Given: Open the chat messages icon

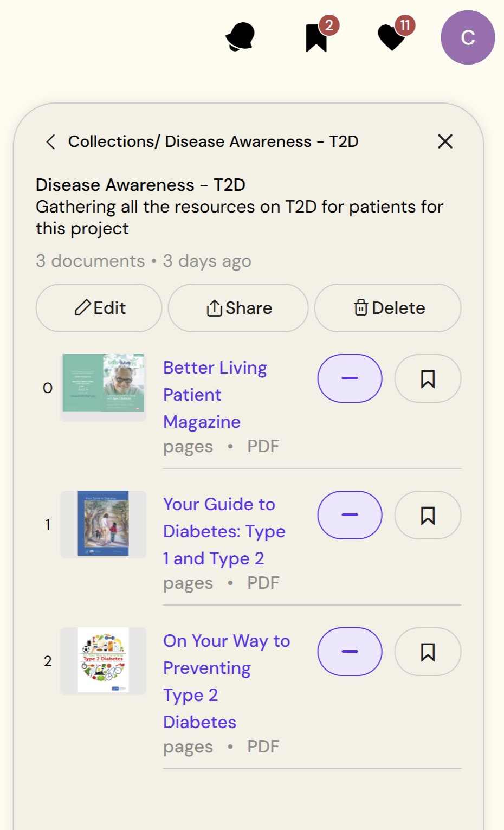Looking at the screenshot, I should tap(240, 37).
